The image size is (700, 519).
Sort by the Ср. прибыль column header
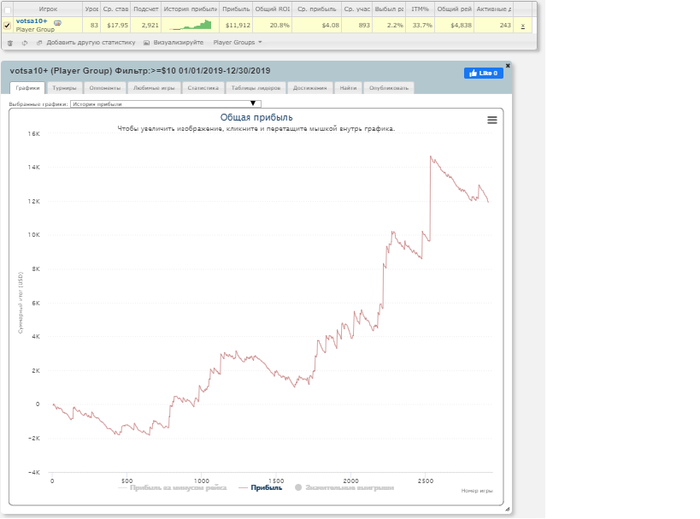click(x=317, y=9)
